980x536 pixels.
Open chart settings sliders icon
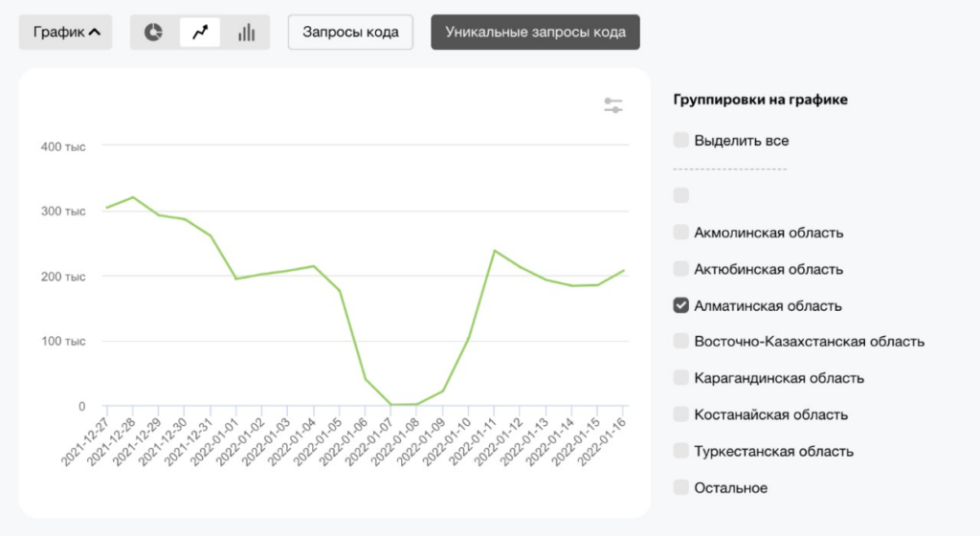(x=613, y=105)
